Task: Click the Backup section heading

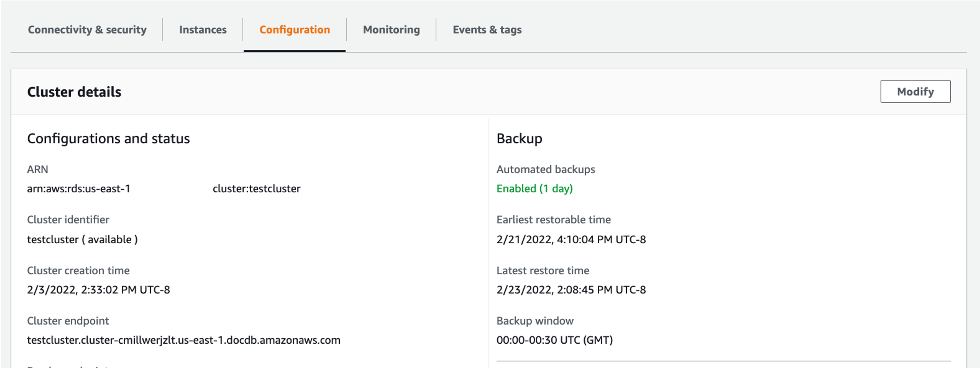Action: (x=519, y=138)
